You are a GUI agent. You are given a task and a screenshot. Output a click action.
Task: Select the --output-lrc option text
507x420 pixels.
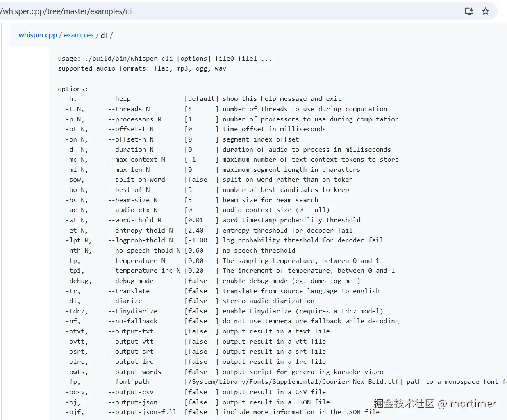pos(131,361)
